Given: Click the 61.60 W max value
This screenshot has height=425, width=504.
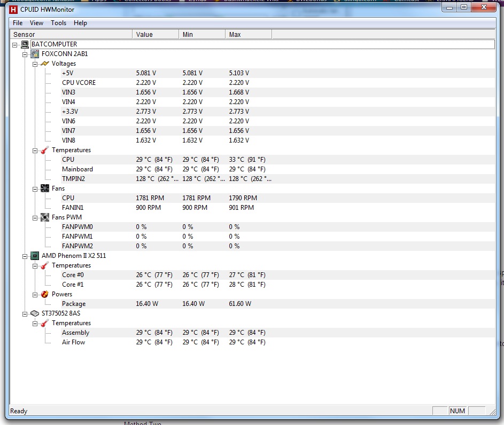Looking at the screenshot, I should pyautogui.click(x=240, y=304).
